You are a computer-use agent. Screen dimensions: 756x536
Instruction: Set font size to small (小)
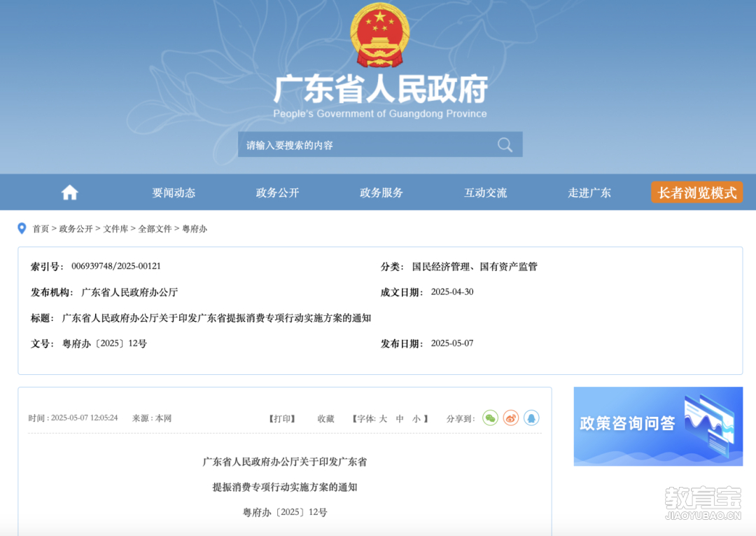click(416, 418)
